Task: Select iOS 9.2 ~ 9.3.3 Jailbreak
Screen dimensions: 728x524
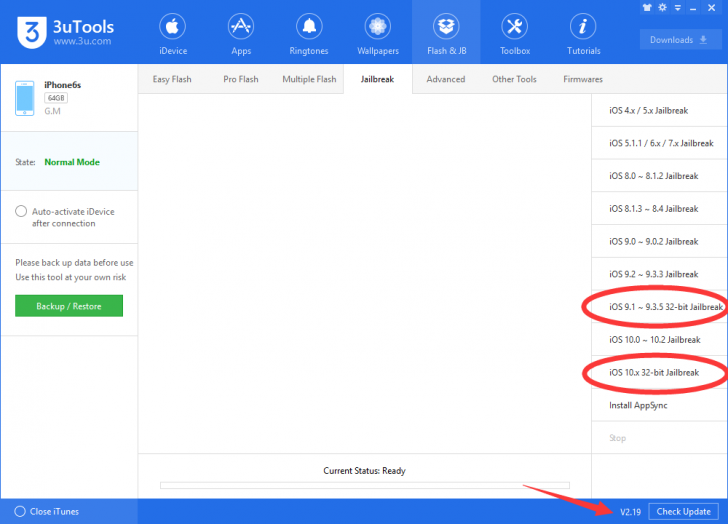Action: (659, 274)
